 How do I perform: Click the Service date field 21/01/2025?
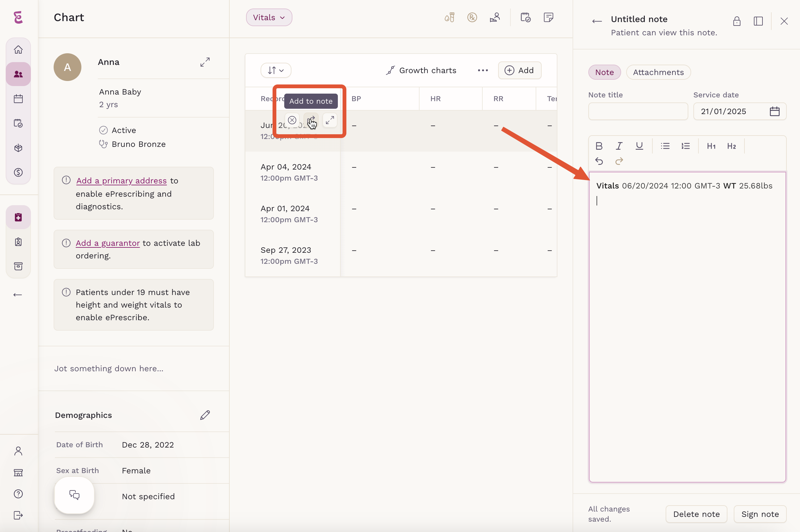tap(739, 111)
